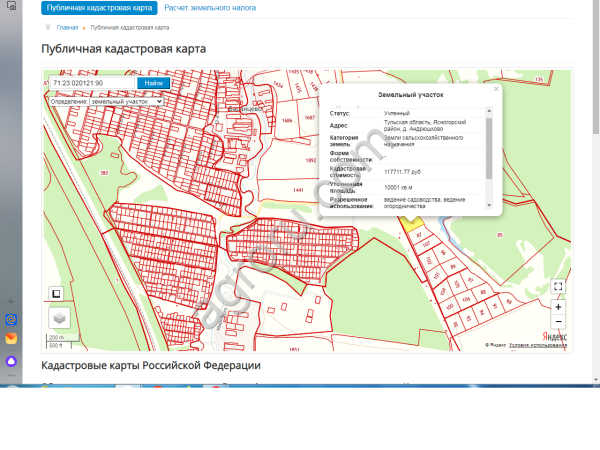Launch the Alice assistant sidebar icon

(x=11, y=360)
